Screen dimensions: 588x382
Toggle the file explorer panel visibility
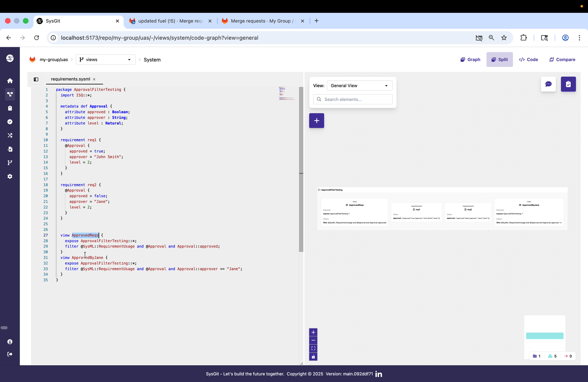(36, 79)
